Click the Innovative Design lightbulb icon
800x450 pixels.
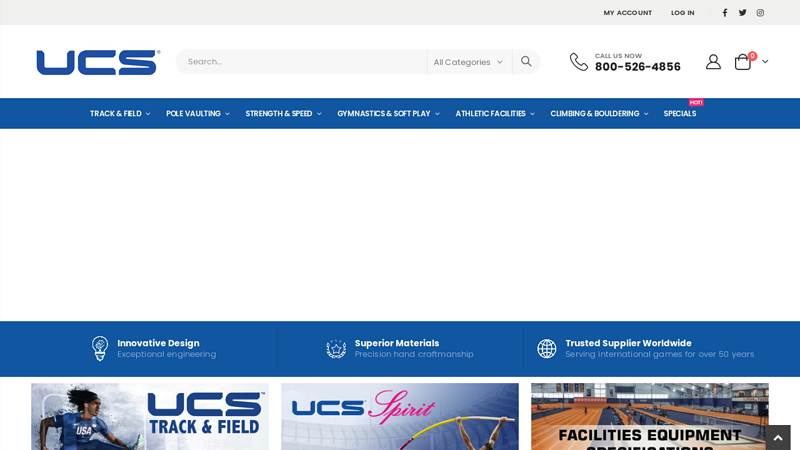(100, 348)
